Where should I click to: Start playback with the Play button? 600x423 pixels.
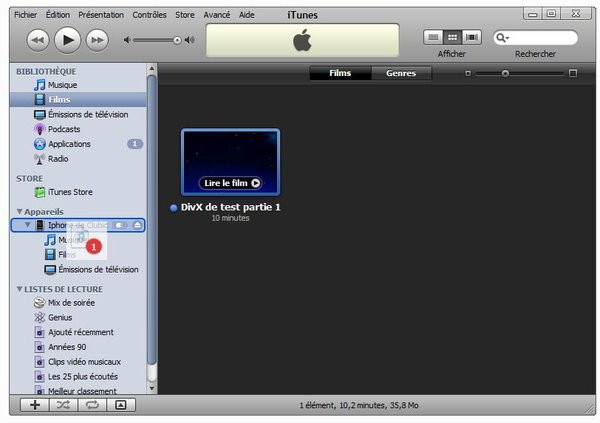(67, 40)
